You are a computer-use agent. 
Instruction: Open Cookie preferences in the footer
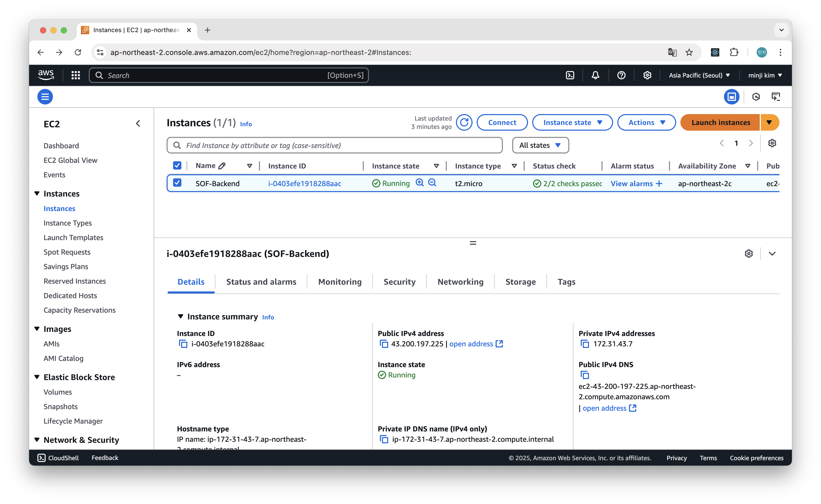[x=756, y=458]
